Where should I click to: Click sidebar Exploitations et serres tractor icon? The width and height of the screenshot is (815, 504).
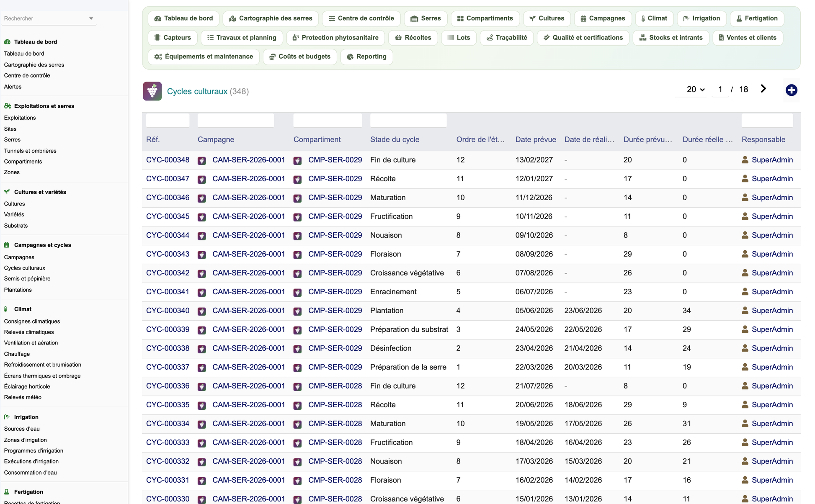pos(7,106)
